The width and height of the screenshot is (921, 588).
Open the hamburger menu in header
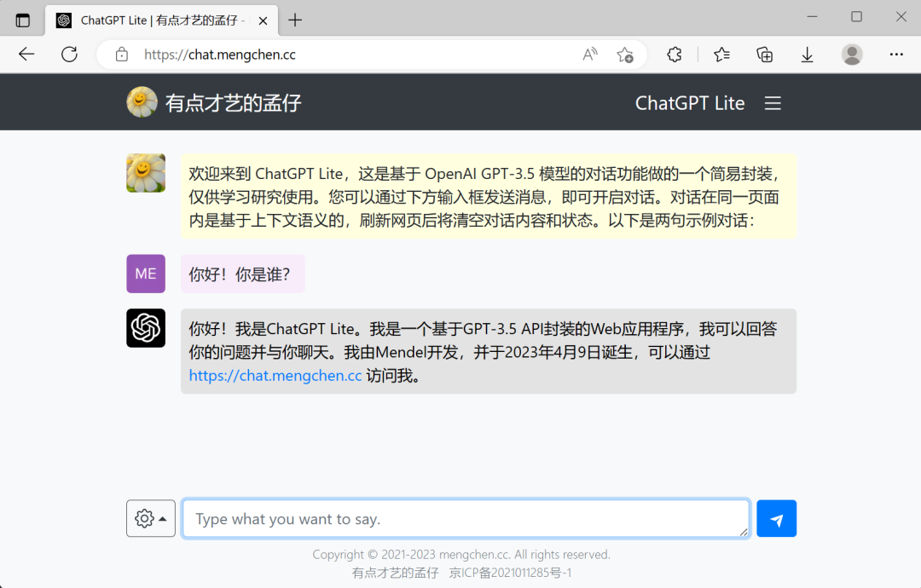tap(773, 103)
